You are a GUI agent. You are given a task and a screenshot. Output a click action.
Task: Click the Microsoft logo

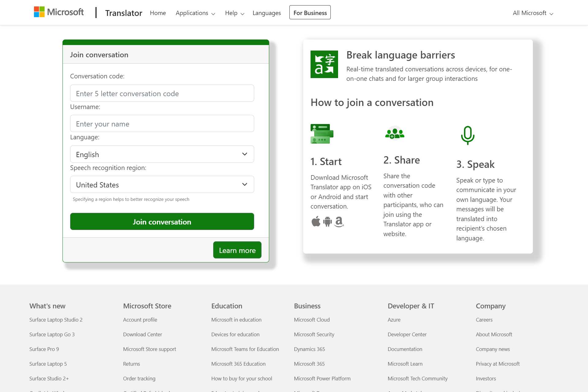coord(59,12)
